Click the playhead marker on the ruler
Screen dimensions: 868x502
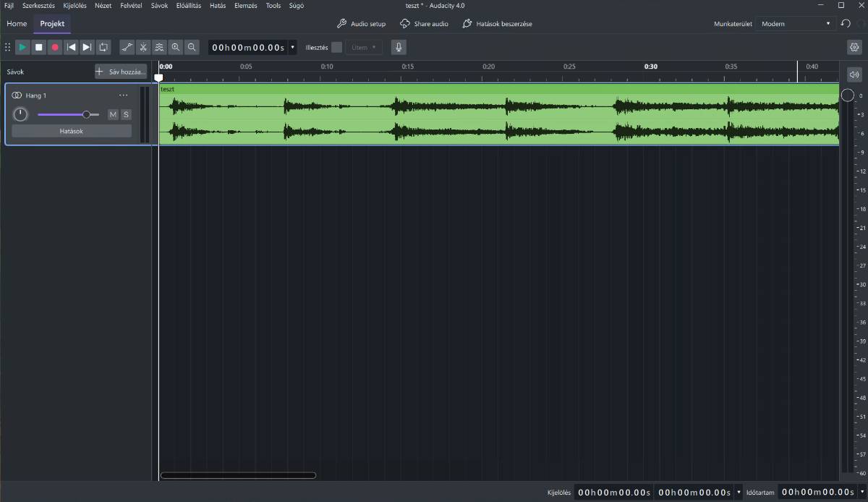tap(158, 77)
